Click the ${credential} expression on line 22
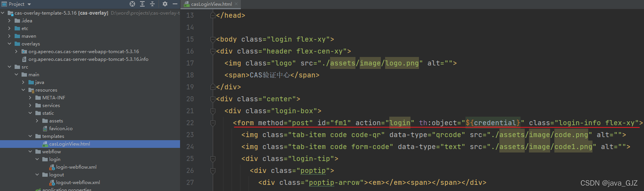 [x=492, y=123]
